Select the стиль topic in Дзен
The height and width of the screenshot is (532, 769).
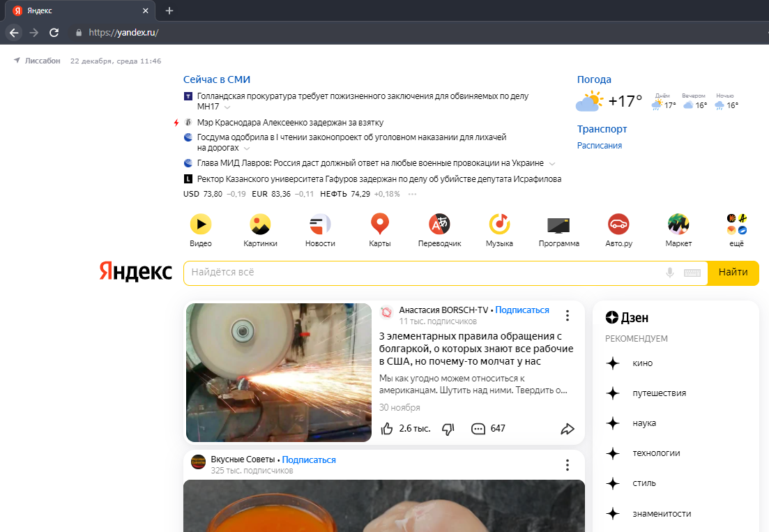(644, 483)
